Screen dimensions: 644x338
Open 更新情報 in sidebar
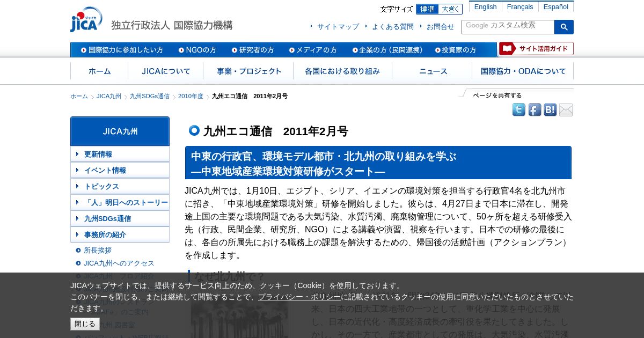point(120,154)
